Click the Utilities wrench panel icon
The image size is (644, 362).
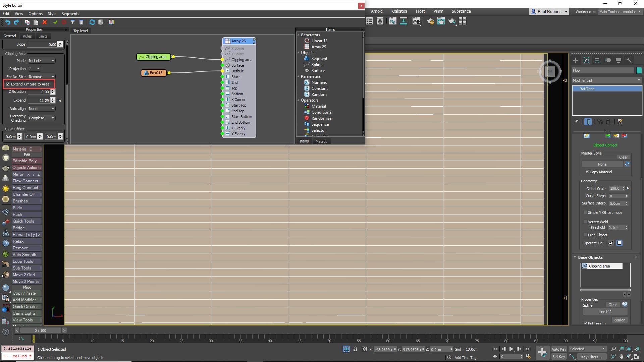tap(629, 60)
